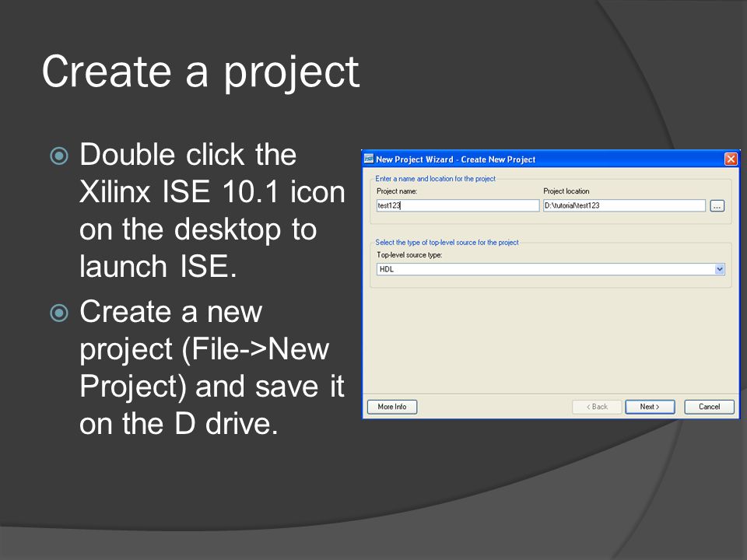Click the 'Double click the Xilinx ISE' bullet text
The width and height of the screenshot is (747, 560).
[x=212, y=210]
